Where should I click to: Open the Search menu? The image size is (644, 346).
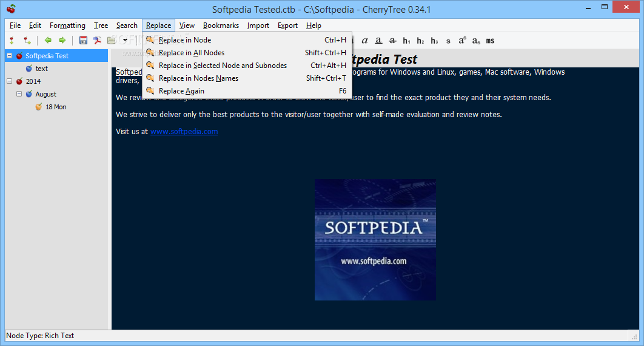click(127, 25)
